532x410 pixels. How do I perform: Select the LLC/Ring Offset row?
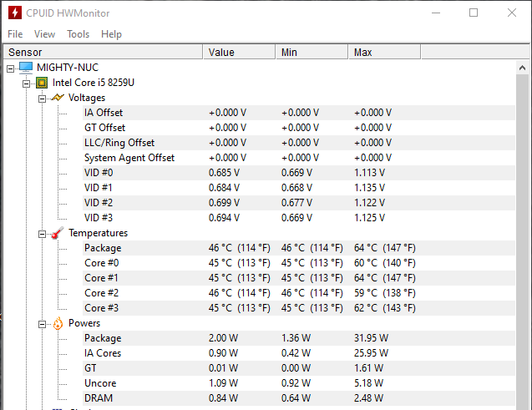[x=299, y=143]
